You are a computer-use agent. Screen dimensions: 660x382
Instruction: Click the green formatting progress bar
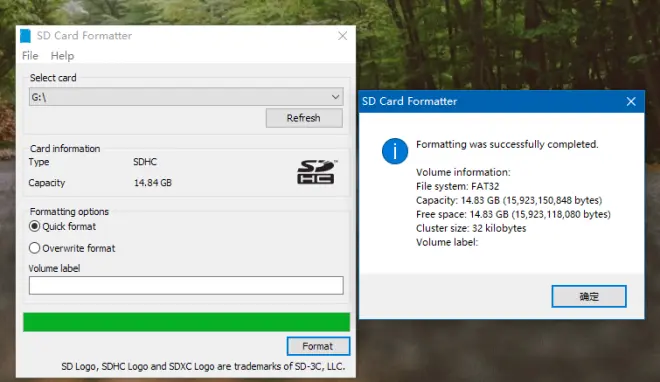pos(186,322)
